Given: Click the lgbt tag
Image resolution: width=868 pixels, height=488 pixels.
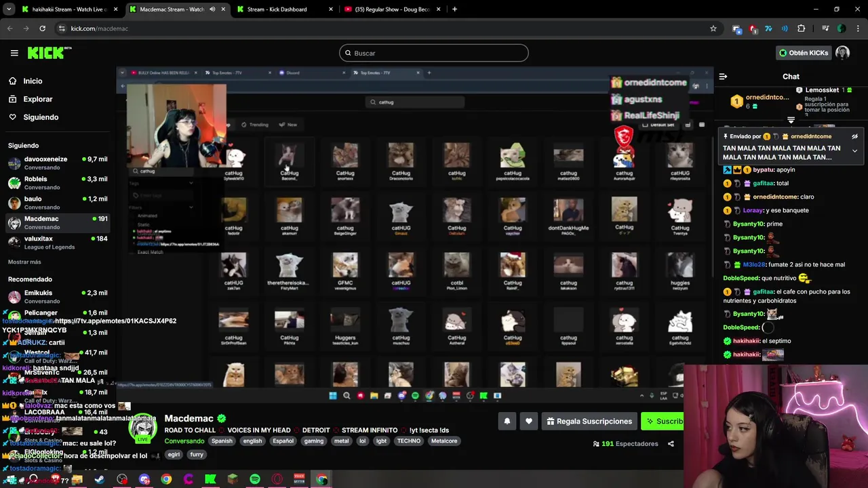Looking at the screenshot, I should click(381, 441).
